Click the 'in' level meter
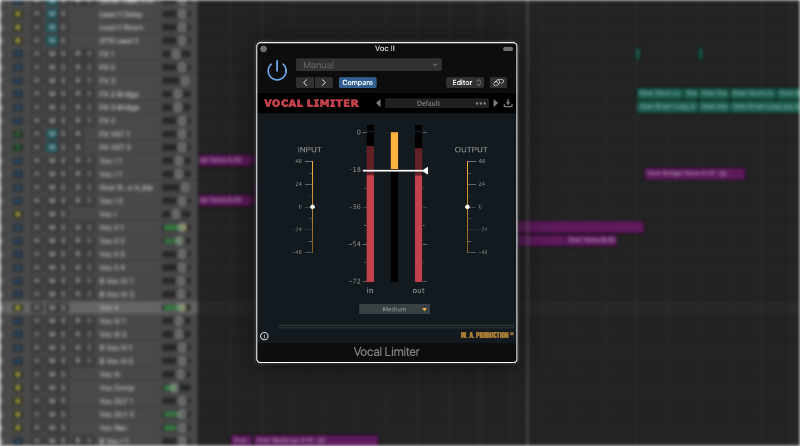The height and width of the screenshot is (446, 800). (370, 204)
